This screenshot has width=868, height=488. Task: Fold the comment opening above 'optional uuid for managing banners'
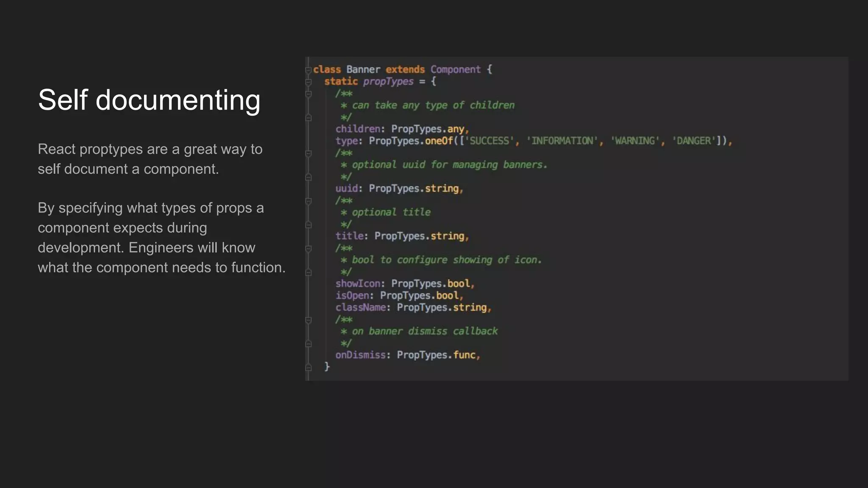click(x=309, y=153)
